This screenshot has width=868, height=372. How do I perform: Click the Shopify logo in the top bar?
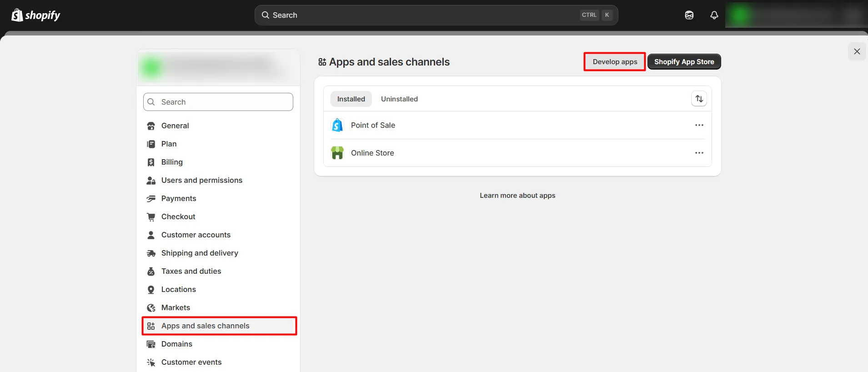pos(36,15)
